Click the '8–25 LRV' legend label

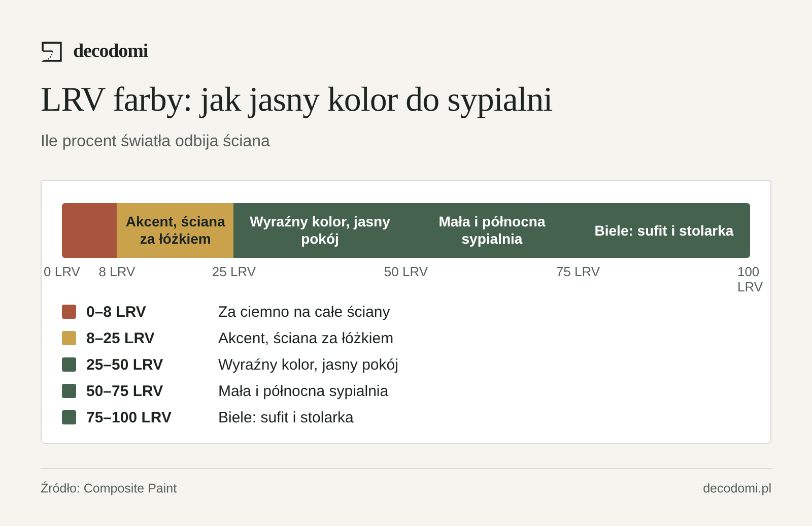(x=120, y=338)
